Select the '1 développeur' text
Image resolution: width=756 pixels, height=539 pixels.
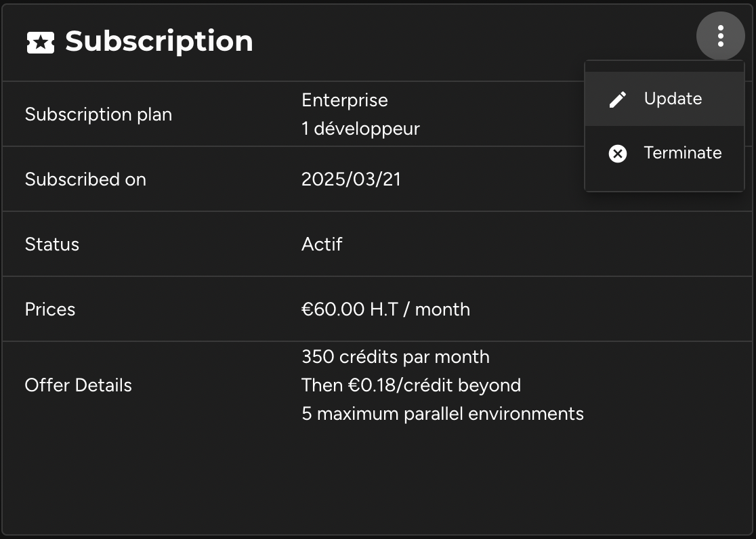[x=360, y=129]
